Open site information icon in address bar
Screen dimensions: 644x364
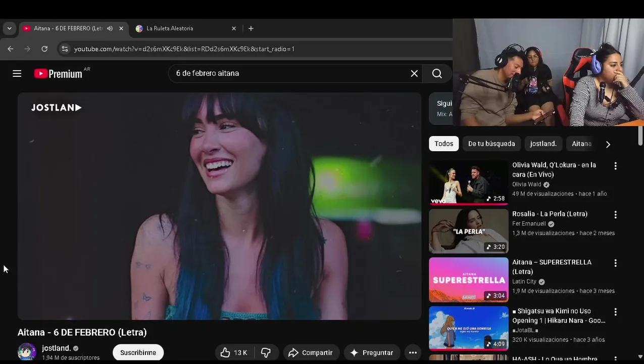(64, 49)
